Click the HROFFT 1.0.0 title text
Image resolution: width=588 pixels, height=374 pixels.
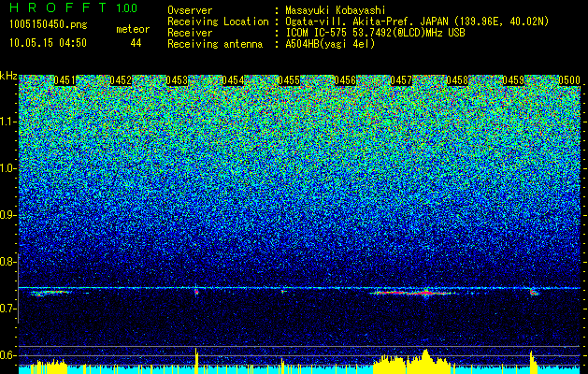point(74,7)
